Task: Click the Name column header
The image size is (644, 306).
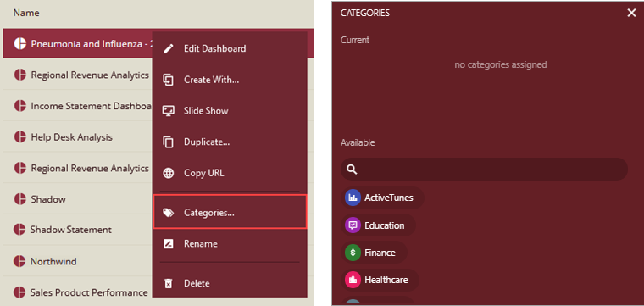Action: 26,14
